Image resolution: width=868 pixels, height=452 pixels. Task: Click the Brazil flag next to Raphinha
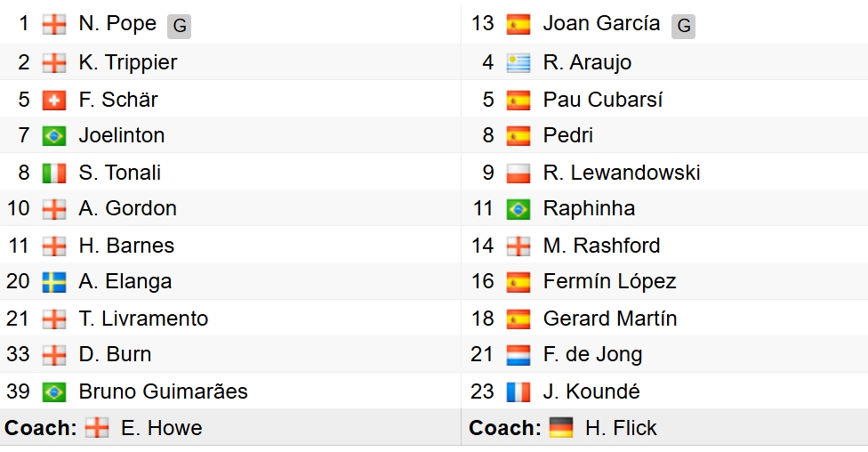[518, 209]
